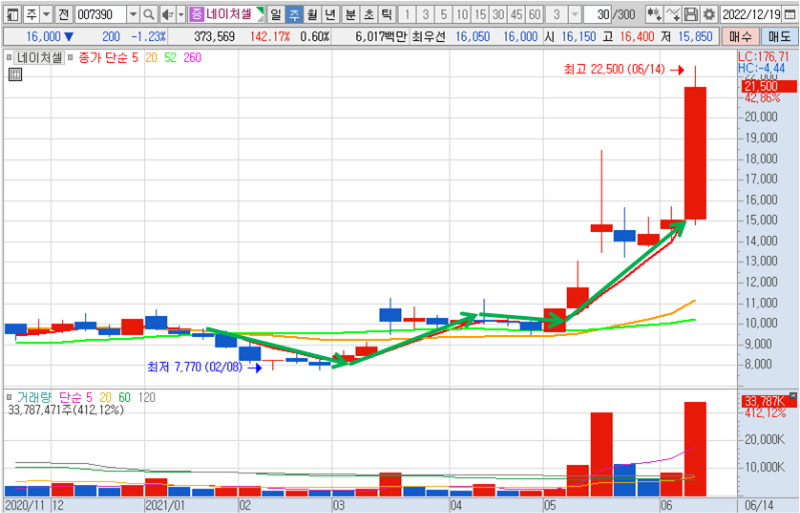This screenshot has width=800, height=513.
Task: Click the small square before 네이처셀 legend
Action: [9, 58]
